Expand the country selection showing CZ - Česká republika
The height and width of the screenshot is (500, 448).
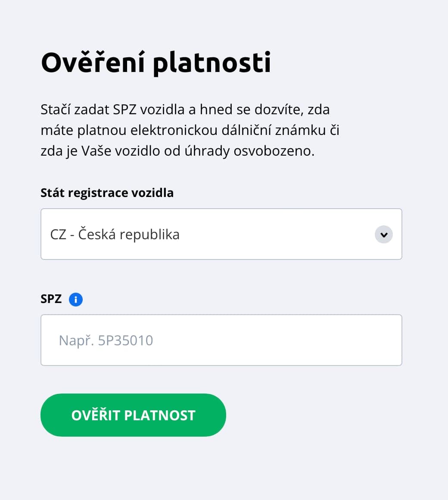221,234
